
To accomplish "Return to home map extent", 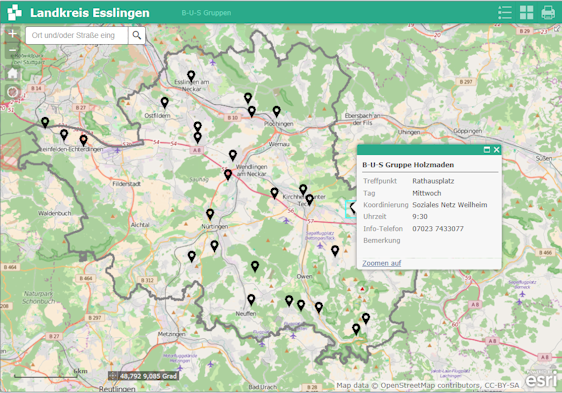I will [13, 74].
